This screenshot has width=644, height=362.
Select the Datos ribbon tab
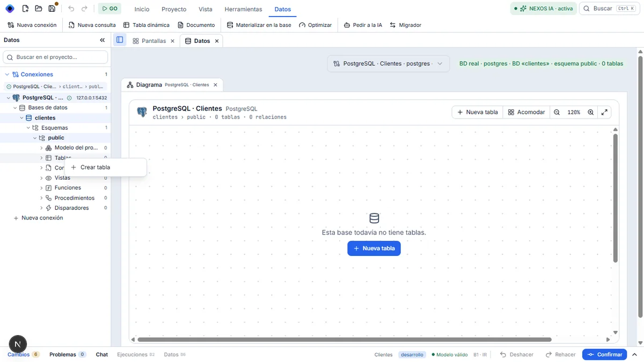(283, 9)
